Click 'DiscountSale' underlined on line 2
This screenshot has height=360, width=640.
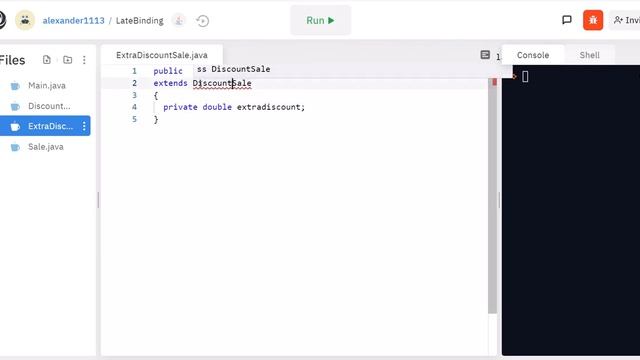(222, 83)
